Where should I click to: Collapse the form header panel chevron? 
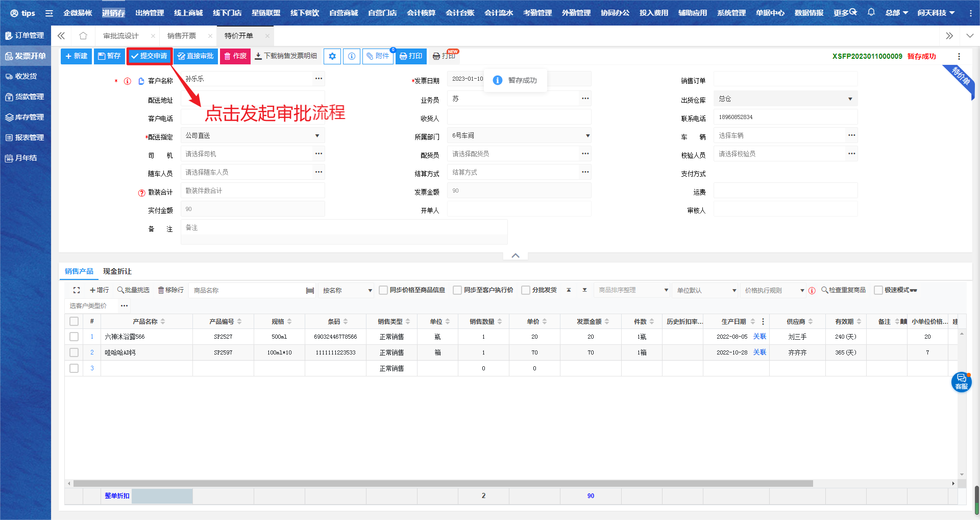[516, 255]
